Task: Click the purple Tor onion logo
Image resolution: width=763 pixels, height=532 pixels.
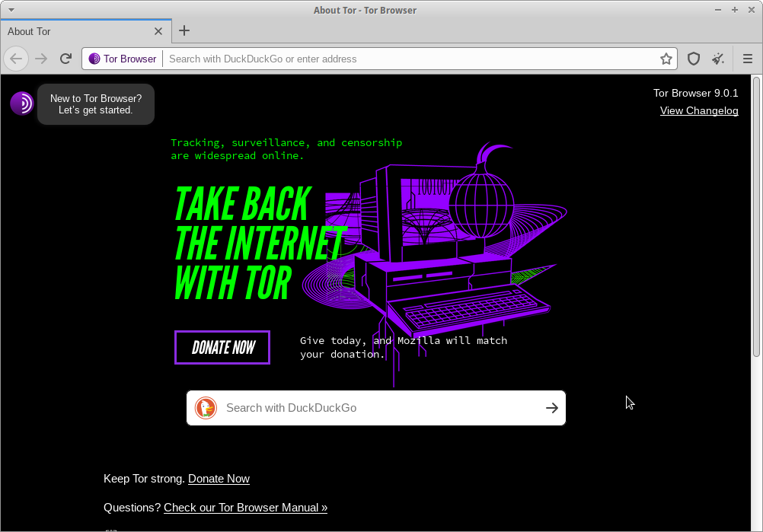Action: 22,104
